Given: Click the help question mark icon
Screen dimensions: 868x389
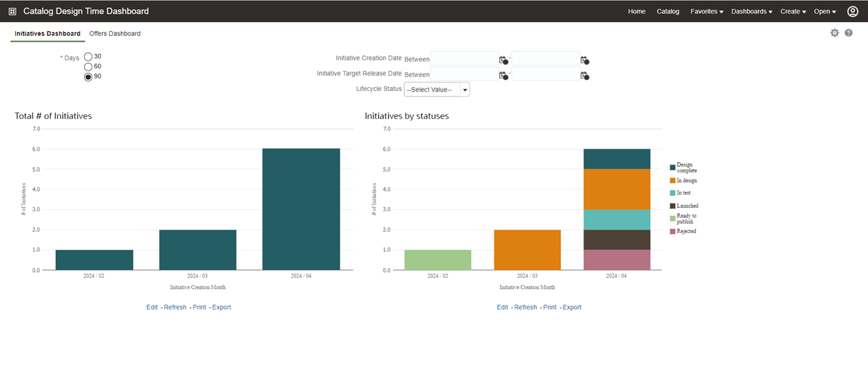Looking at the screenshot, I should 848,33.
